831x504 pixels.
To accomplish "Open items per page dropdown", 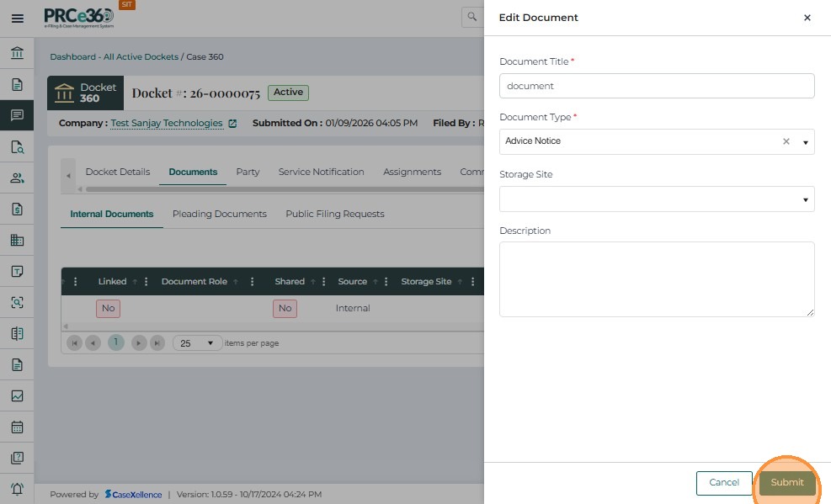I will point(197,343).
